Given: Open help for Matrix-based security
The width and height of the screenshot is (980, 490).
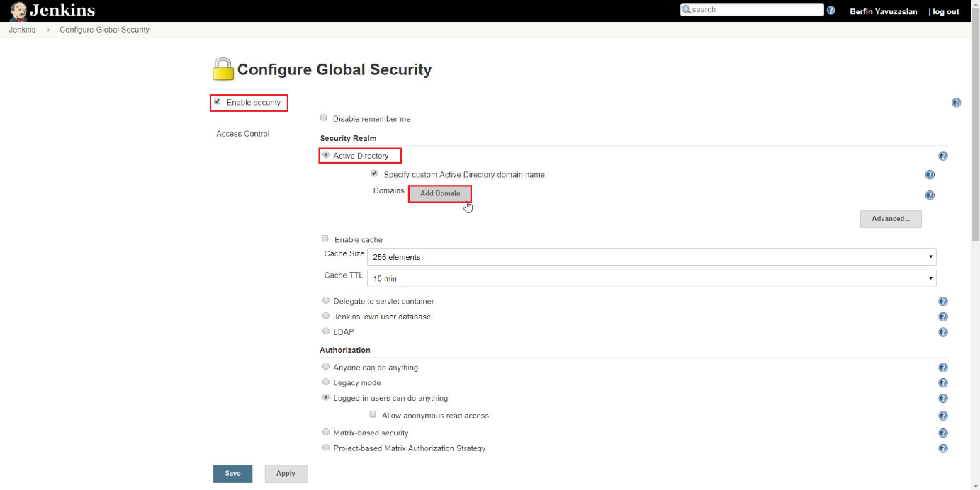Looking at the screenshot, I should click(943, 433).
